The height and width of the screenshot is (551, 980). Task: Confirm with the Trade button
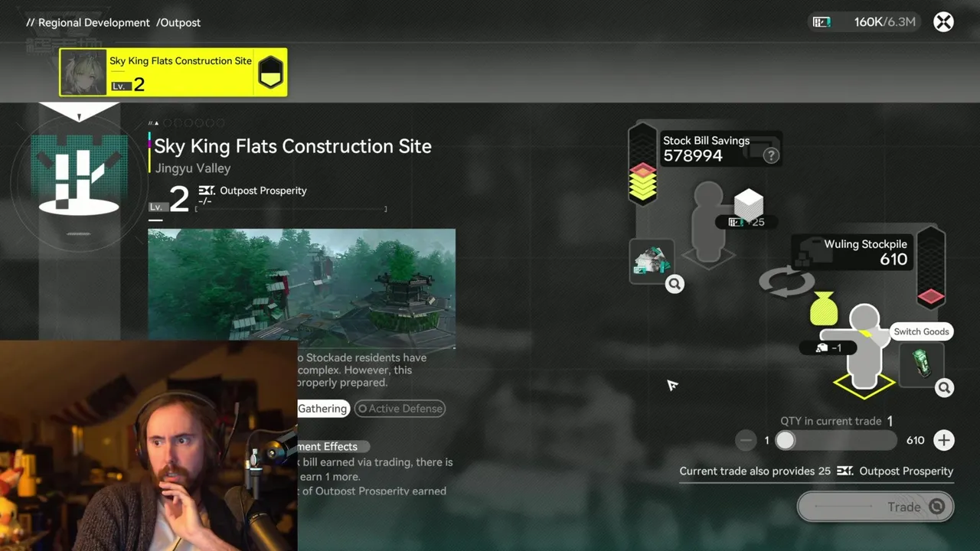875,507
